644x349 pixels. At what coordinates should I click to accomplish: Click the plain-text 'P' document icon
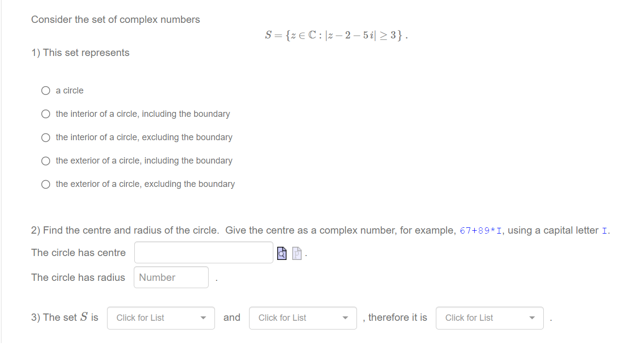[x=297, y=253]
